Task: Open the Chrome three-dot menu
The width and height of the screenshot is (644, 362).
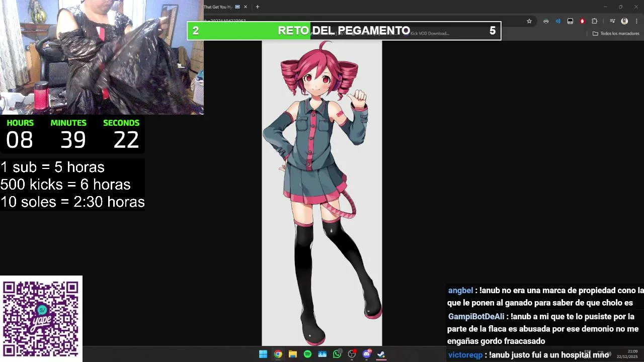Action: (x=637, y=21)
